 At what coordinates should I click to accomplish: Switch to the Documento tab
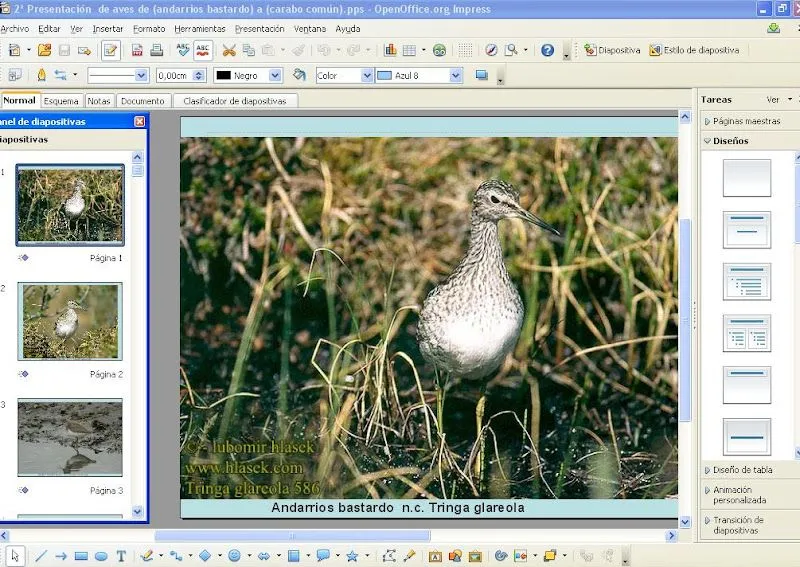coord(142,101)
